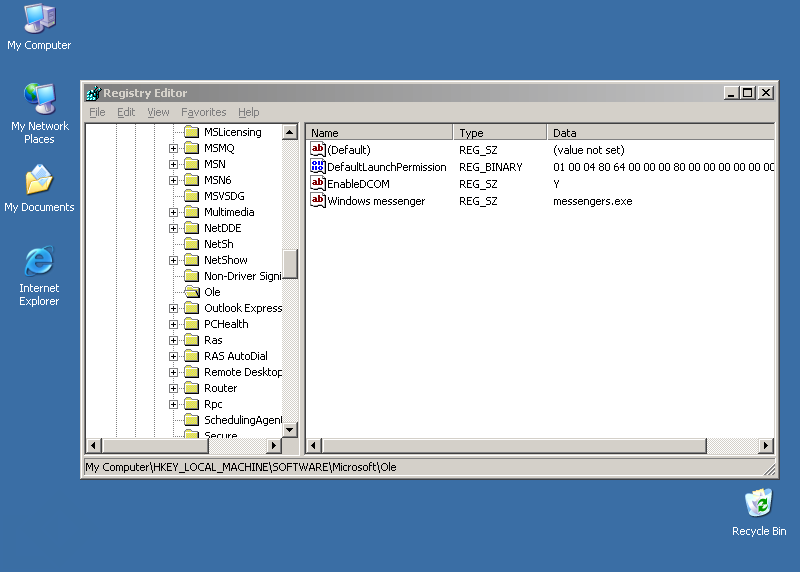Click the Rpc folder icon
800x572 pixels.
[191, 404]
